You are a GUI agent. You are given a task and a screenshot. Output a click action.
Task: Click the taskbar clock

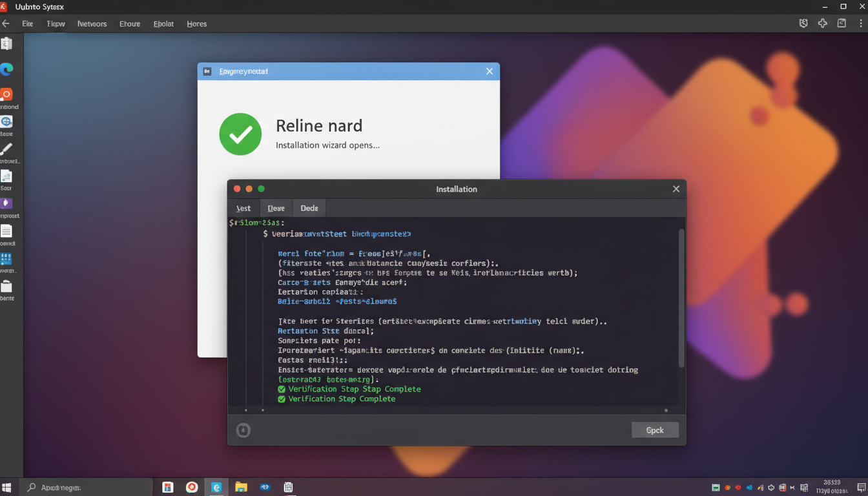pos(832,487)
